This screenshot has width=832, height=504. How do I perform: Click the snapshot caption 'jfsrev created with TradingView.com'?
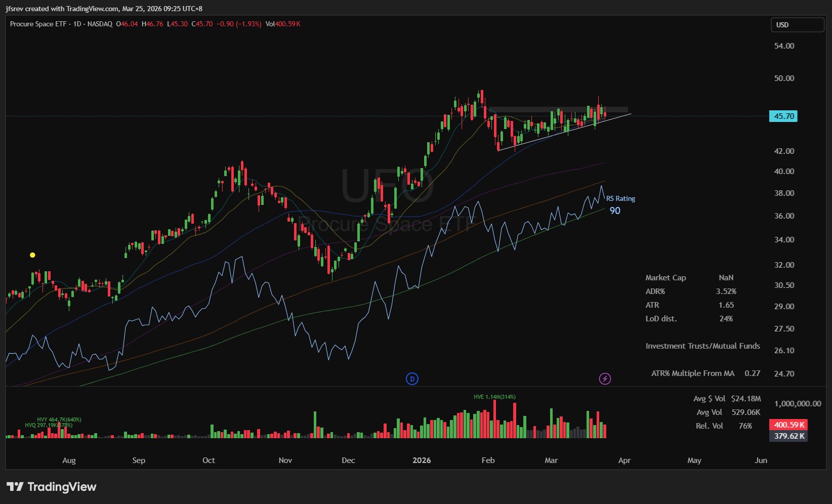pos(63,9)
